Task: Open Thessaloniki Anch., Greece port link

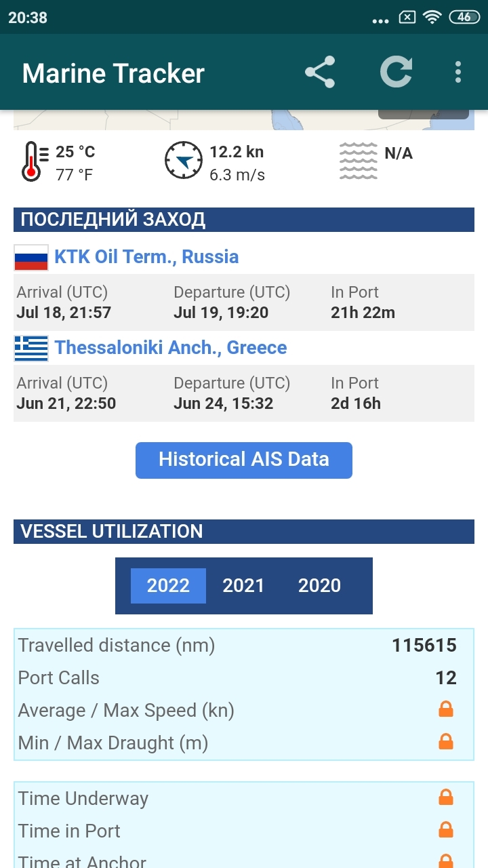Action: coord(171,348)
